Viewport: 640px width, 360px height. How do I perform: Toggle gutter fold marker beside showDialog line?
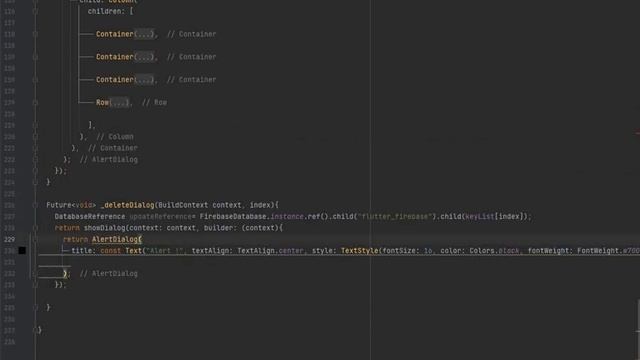pyautogui.click(x=35, y=228)
